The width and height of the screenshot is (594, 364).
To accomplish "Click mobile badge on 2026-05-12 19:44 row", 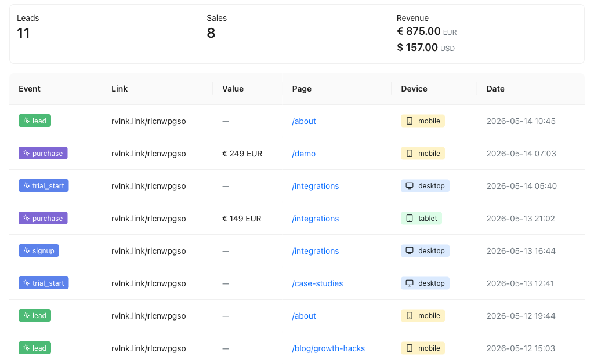I will tap(423, 315).
